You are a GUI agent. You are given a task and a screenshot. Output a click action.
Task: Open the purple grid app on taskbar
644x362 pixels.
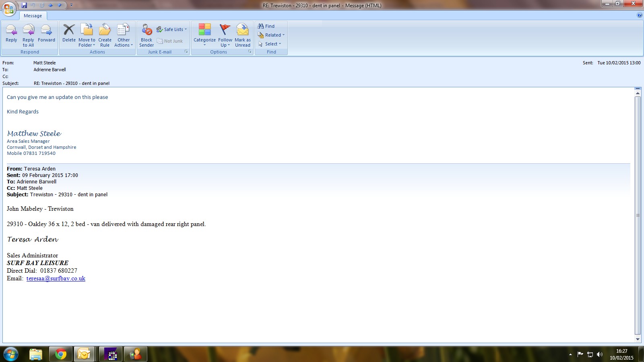(x=110, y=354)
